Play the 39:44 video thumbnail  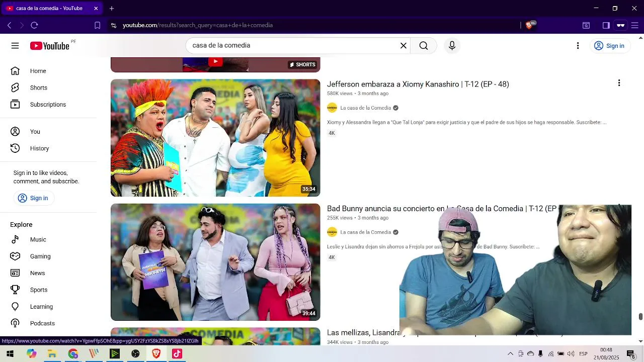click(215, 262)
